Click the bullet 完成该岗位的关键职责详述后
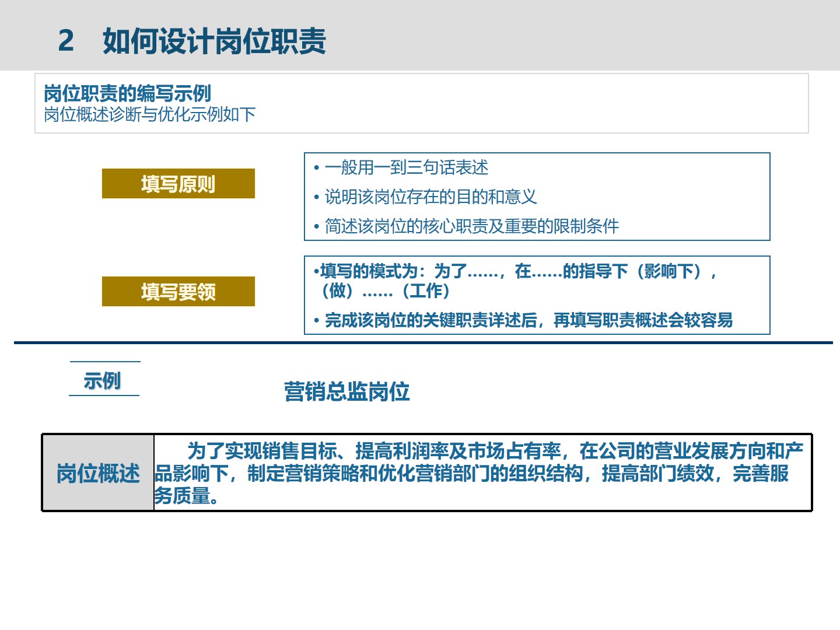Image resolution: width=840 pixels, height=630 pixels. point(523,320)
